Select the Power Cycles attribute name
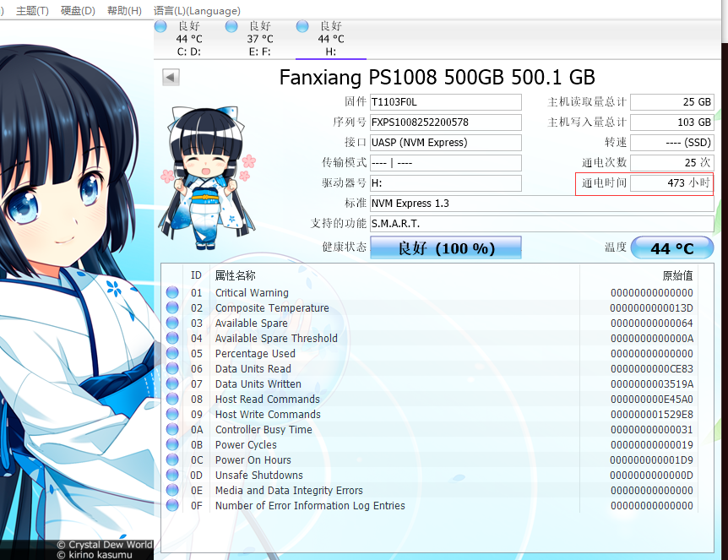This screenshot has height=560, width=728. (x=246, y=445)
